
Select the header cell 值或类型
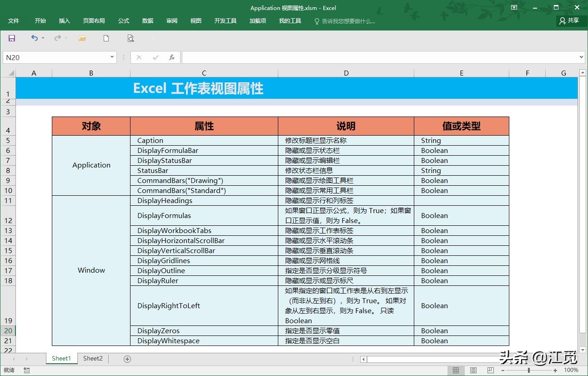click(x=462, y=126)
